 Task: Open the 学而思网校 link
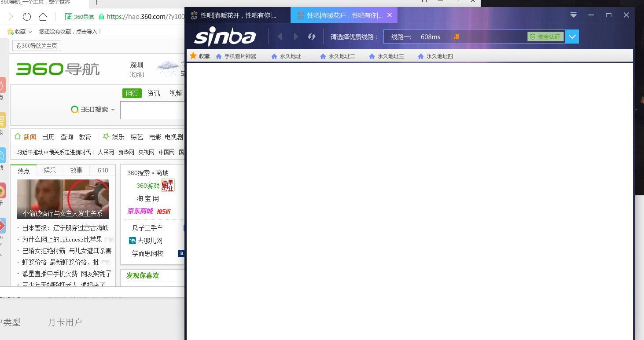[147, 253]
